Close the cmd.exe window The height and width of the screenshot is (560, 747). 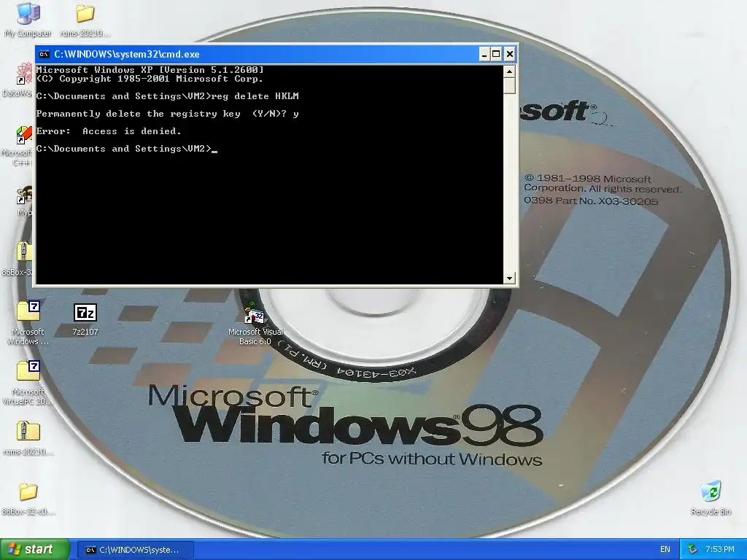(509, 54)
